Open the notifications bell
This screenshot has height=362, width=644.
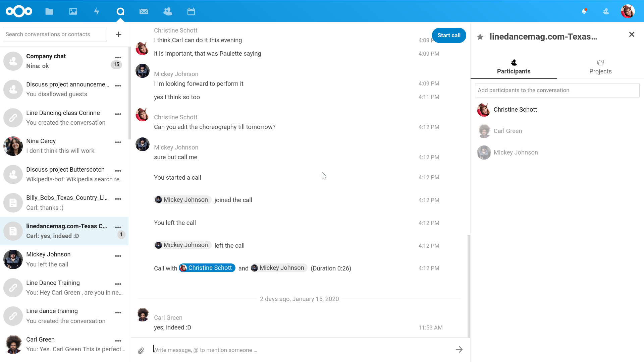click(584, 11)
